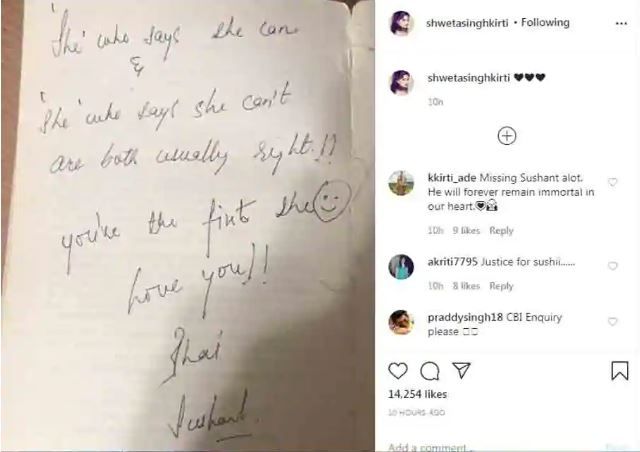Reply to kkirti_ade's comment
This screenshot has height=452, width=640.
[501, 231]
